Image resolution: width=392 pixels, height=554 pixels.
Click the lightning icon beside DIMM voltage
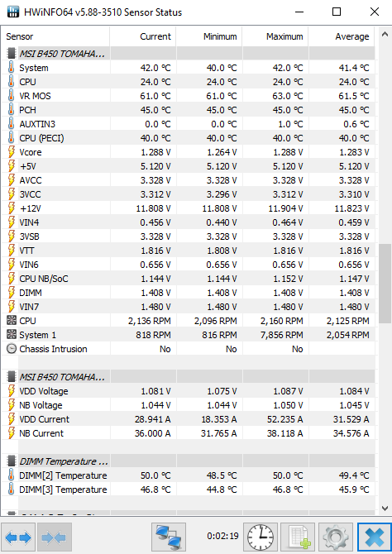12,293
